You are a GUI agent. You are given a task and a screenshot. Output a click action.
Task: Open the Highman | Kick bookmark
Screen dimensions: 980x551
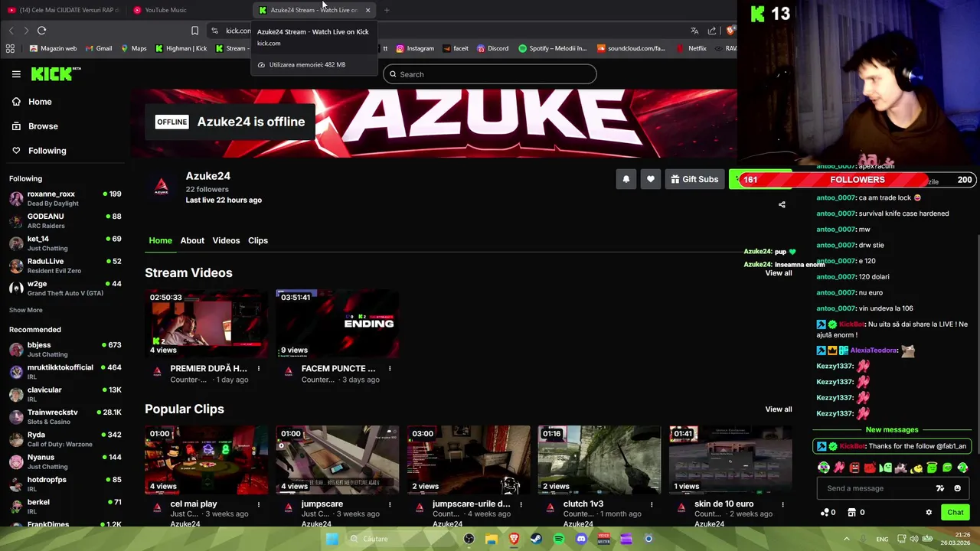[181, 48]
